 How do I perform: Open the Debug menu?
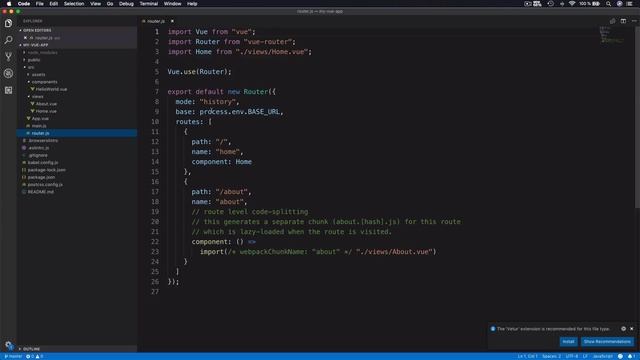click(x=126, y=4)
